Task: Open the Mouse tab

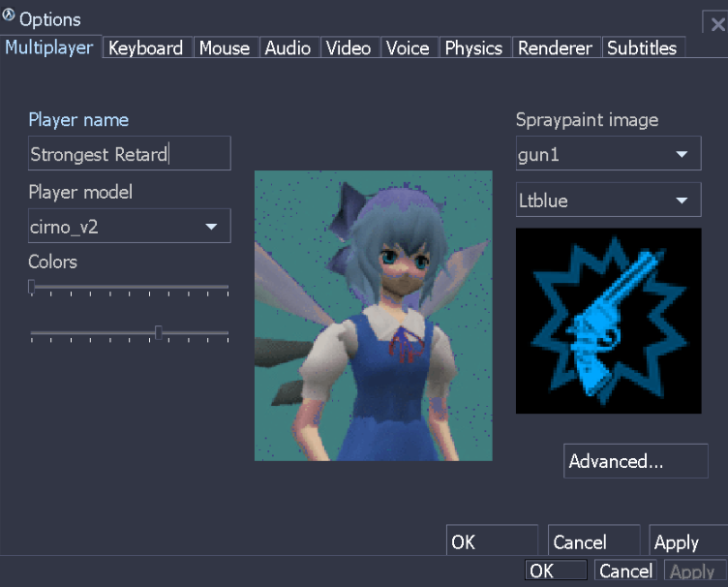Action: pyautogui.click(x=225, y=47)
